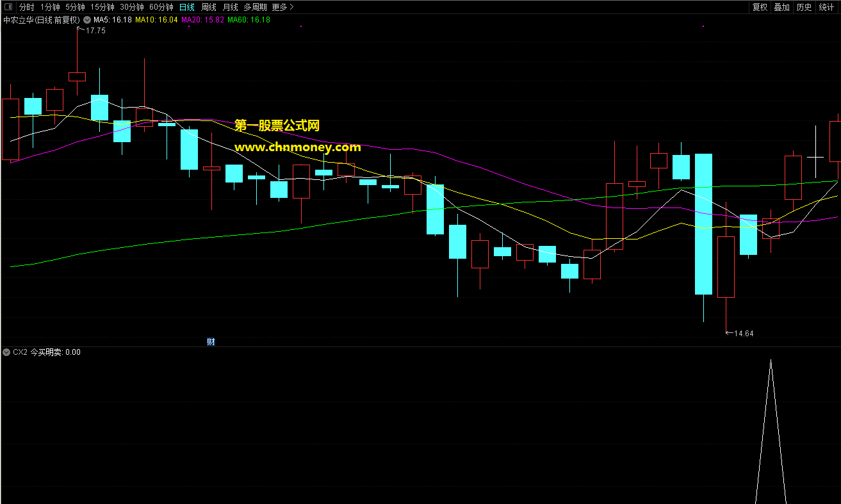The width and height of the screenshot is (841, 504).
Task: Click the 14.64 low price label
Action: pyautogui.click(x=744, y=333)
